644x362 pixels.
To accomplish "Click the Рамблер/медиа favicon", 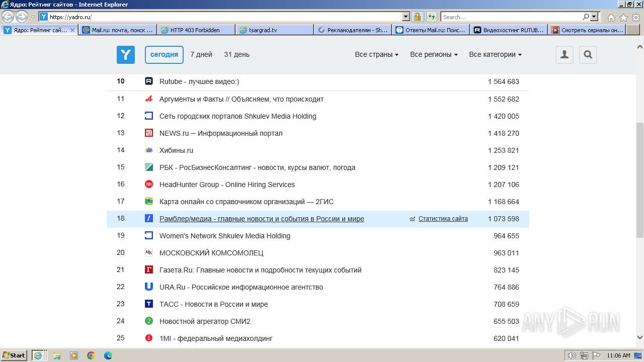I will [149, 219].
